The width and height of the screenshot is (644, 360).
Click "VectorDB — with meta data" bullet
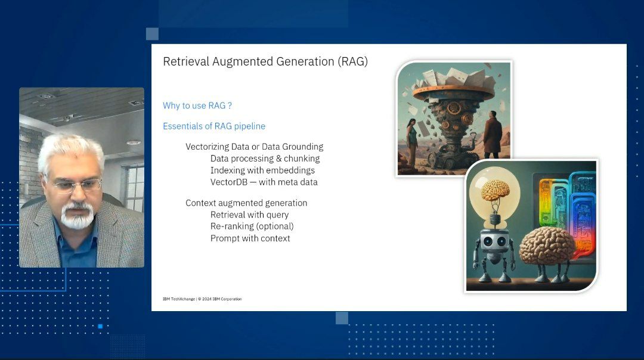(264, 182)
